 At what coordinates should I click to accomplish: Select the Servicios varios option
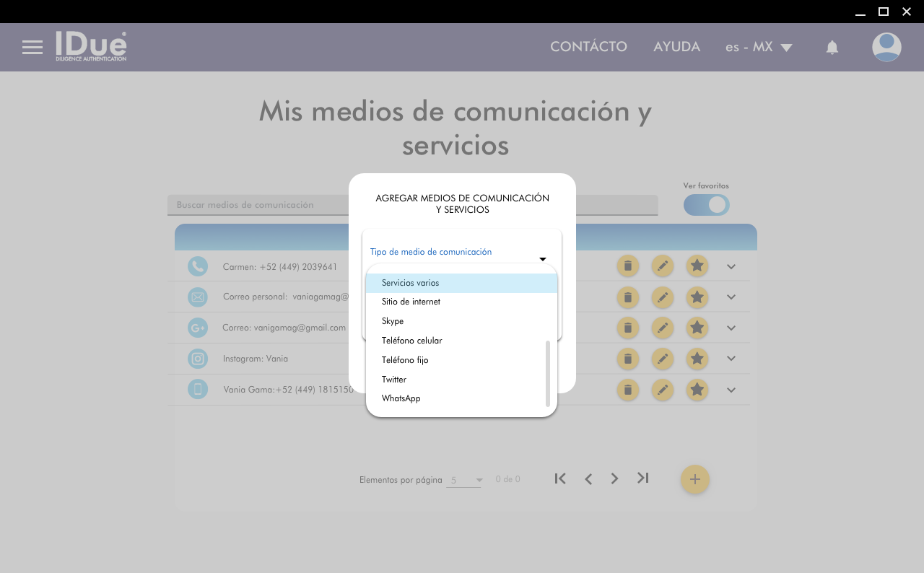[410, 283]
